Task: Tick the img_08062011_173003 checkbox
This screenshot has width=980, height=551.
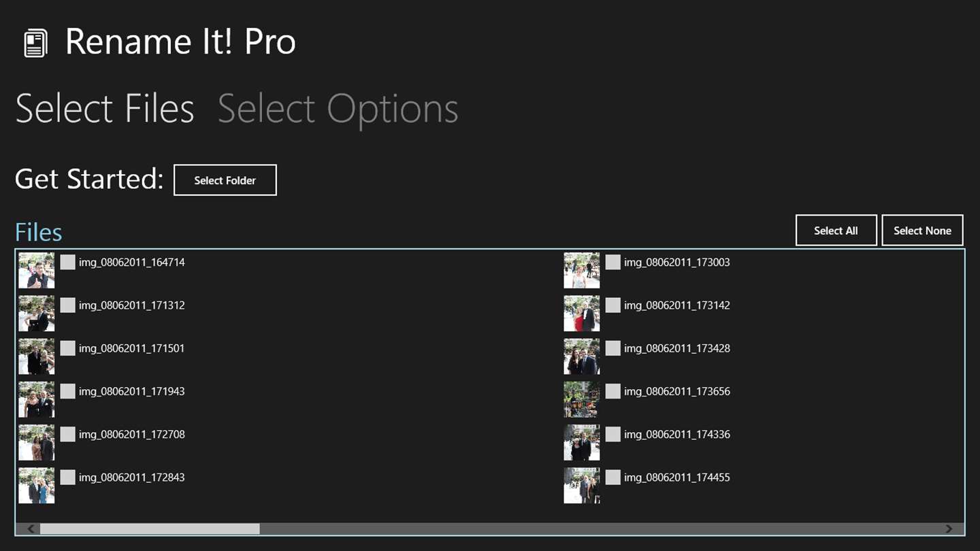Action: [x=613, y=263]
